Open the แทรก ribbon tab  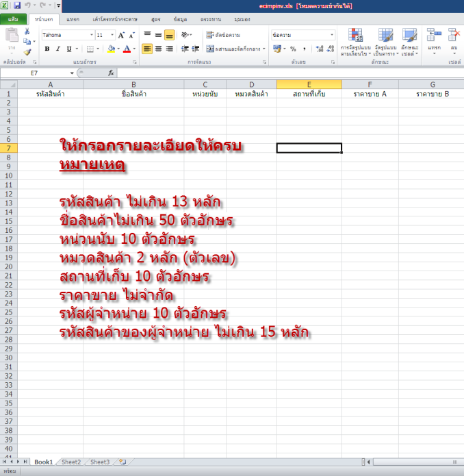coord(73,19)
